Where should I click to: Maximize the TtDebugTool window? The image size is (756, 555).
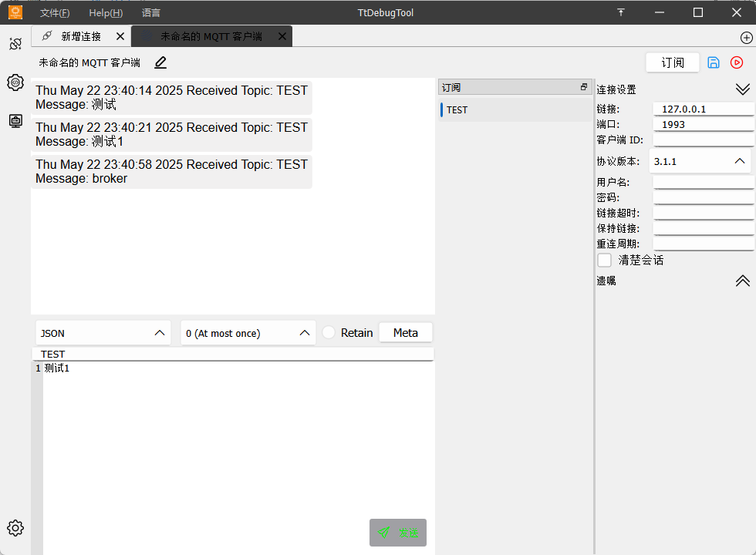(x=698, y=12)
